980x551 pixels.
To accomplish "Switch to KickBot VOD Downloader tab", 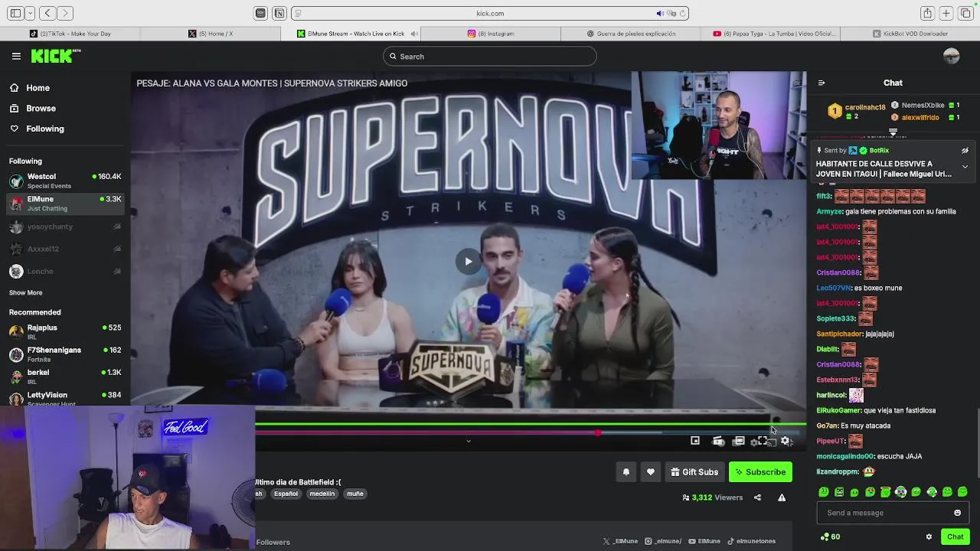I will 910,34.
